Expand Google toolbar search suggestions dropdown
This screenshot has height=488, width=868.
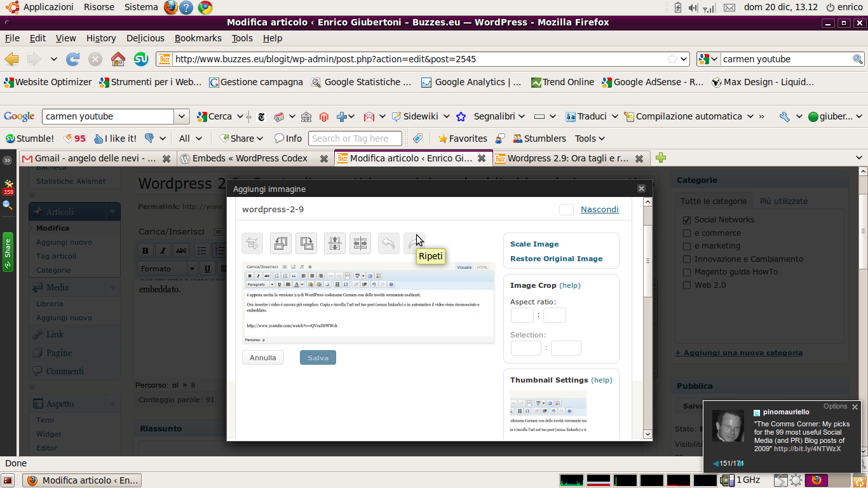tap(182, 116)
